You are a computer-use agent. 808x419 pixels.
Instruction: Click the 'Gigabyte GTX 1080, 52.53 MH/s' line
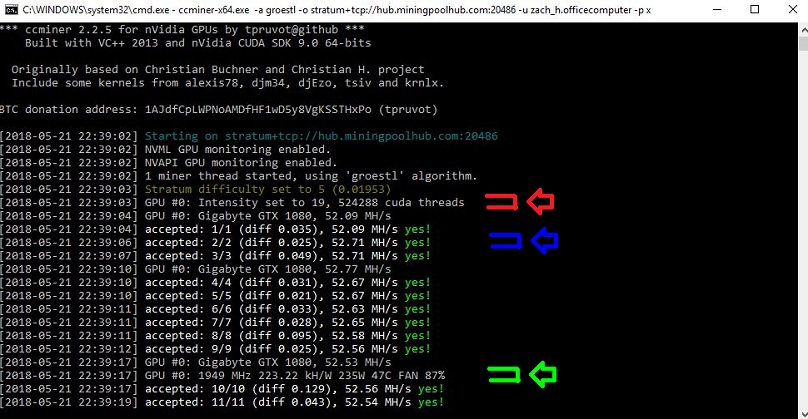(x=196, y=362)
